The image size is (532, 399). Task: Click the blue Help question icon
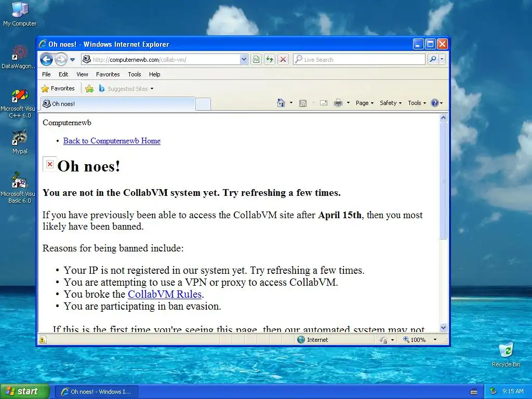point(435,103)
